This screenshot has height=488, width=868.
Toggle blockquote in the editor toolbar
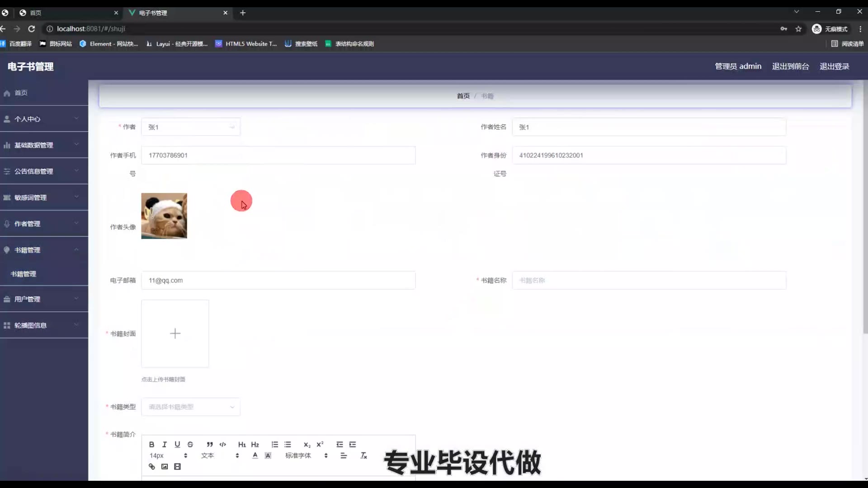pos(210,445)
